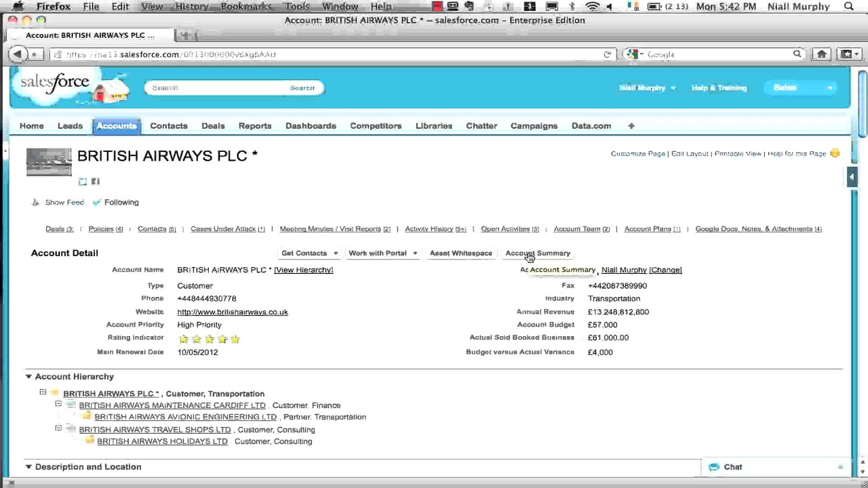Click the plus tab to add all tabs

tap(631, 125)
